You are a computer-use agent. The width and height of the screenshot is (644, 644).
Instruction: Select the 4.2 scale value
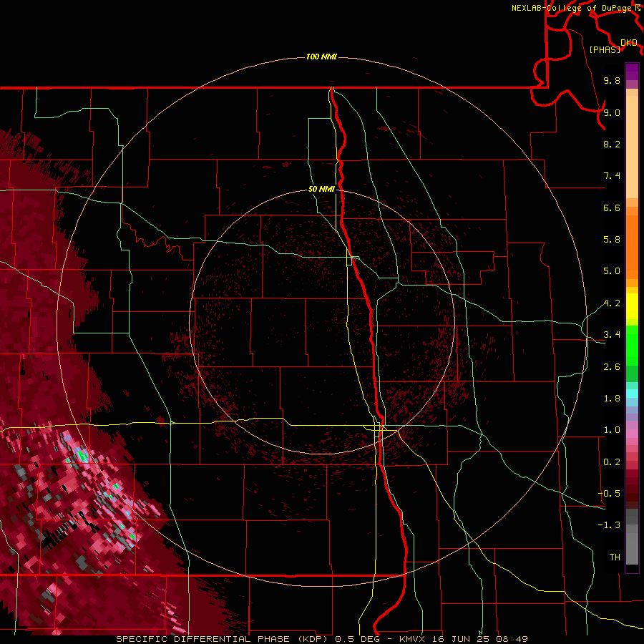pyautogui.click(x=612, y=303)
